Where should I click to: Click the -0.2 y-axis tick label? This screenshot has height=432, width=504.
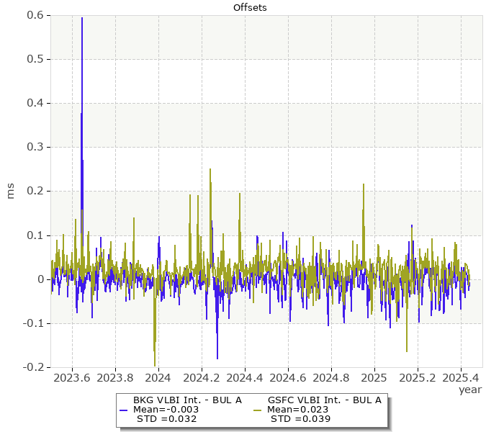[33, 367]
